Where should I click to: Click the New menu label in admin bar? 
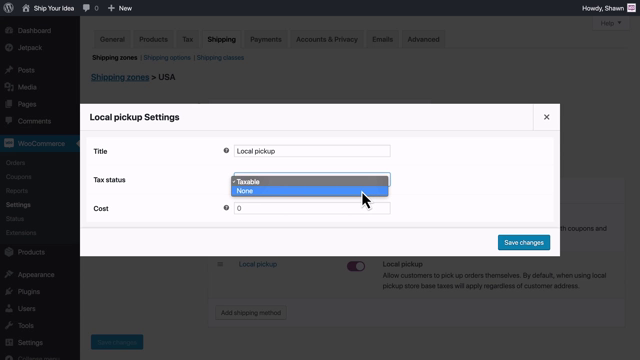pos(125,8)
